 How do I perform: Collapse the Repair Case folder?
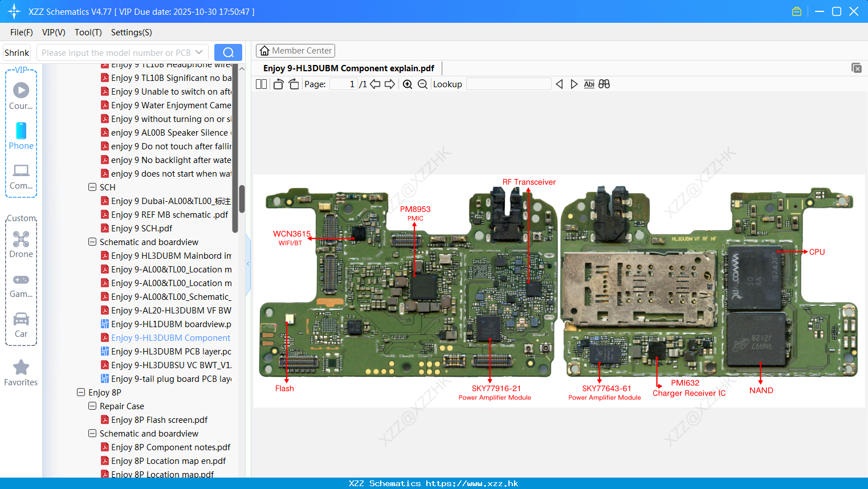[92, 406]
